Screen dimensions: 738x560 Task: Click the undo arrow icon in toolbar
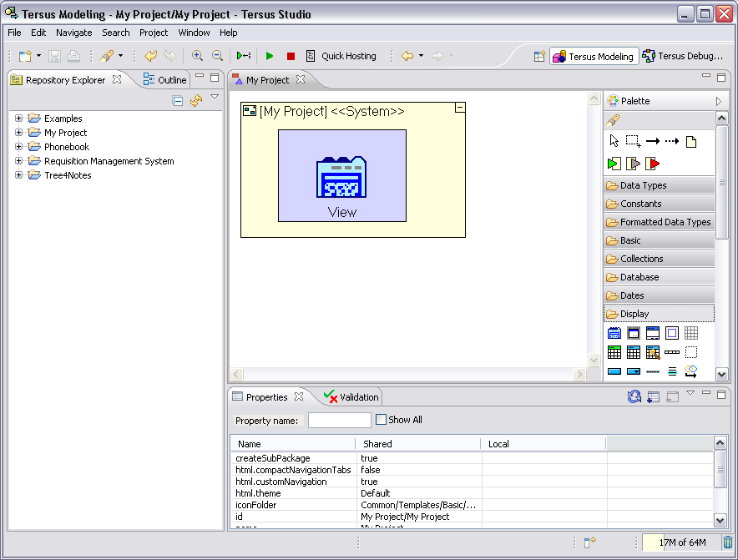[x=150, y=56]
